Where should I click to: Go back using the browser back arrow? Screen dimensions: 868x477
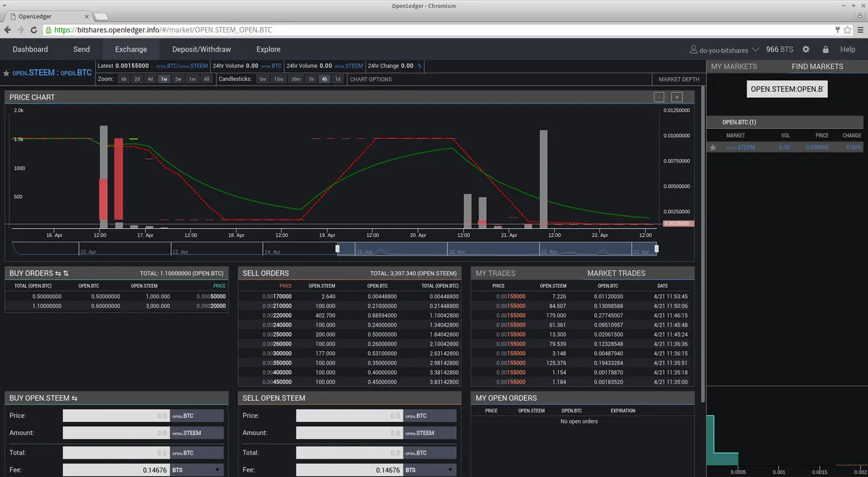tap(7, 30)
